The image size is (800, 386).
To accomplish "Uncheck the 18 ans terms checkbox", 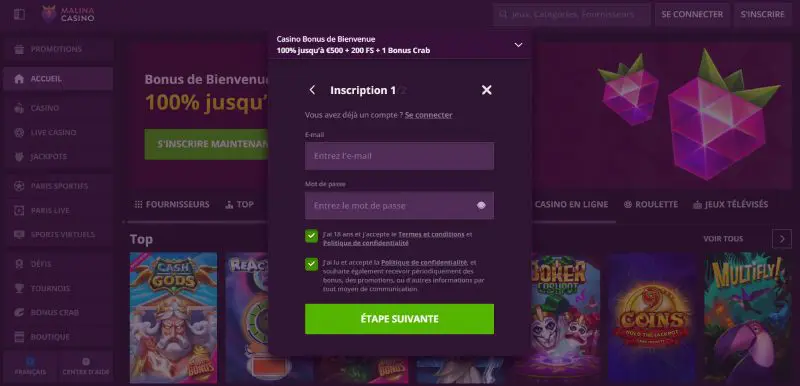I will [311, 236].
